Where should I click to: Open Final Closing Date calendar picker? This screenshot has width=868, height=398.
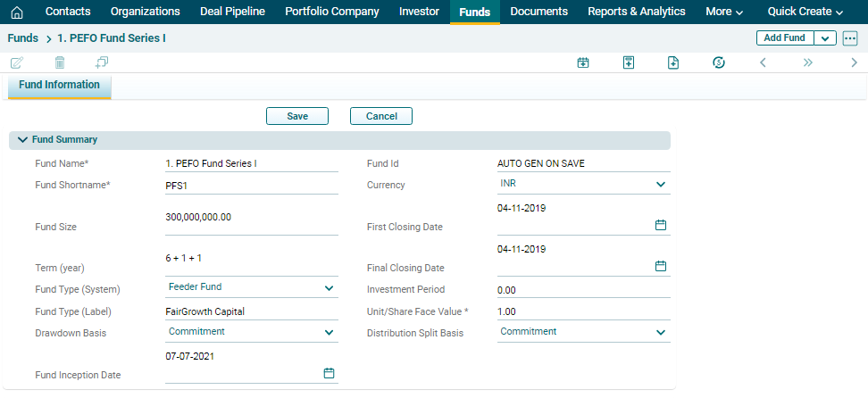(661, 266)
